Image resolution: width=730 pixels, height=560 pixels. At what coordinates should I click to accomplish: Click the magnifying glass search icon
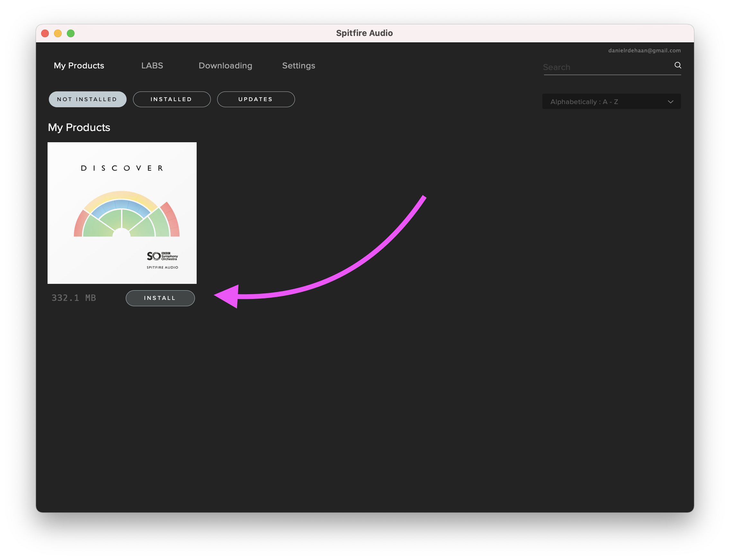678,65
